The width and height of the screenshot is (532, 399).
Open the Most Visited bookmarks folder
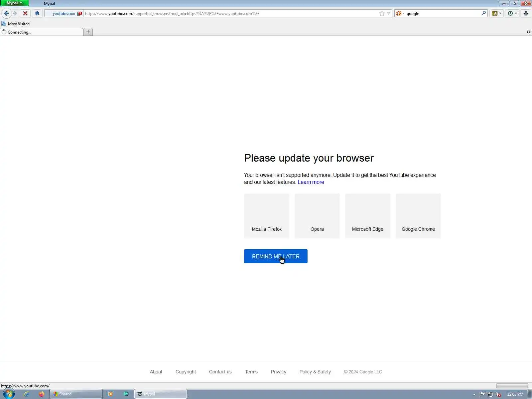click(x=16, y=24)
